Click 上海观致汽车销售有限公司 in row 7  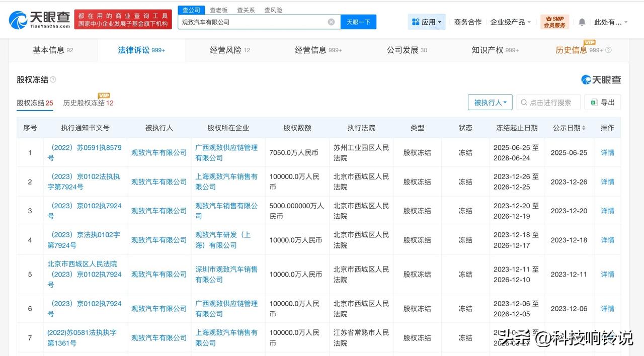[x=226, y=338]
